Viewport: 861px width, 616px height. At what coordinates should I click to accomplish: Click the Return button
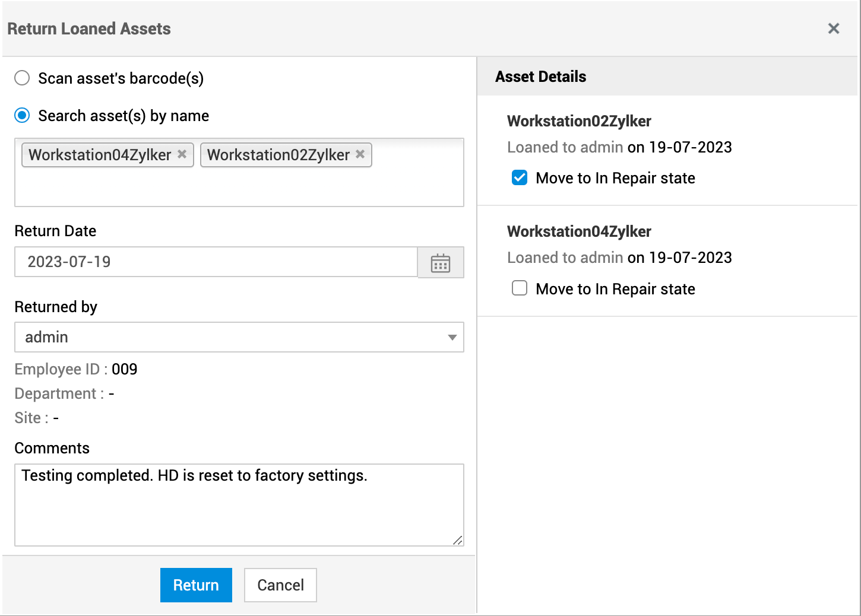tap(196, 585)
